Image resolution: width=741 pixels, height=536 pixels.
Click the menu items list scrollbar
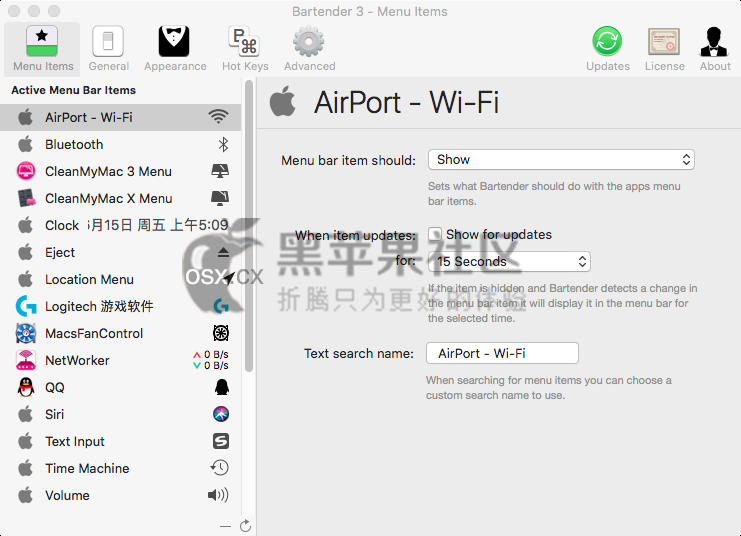tap(249, 226)
